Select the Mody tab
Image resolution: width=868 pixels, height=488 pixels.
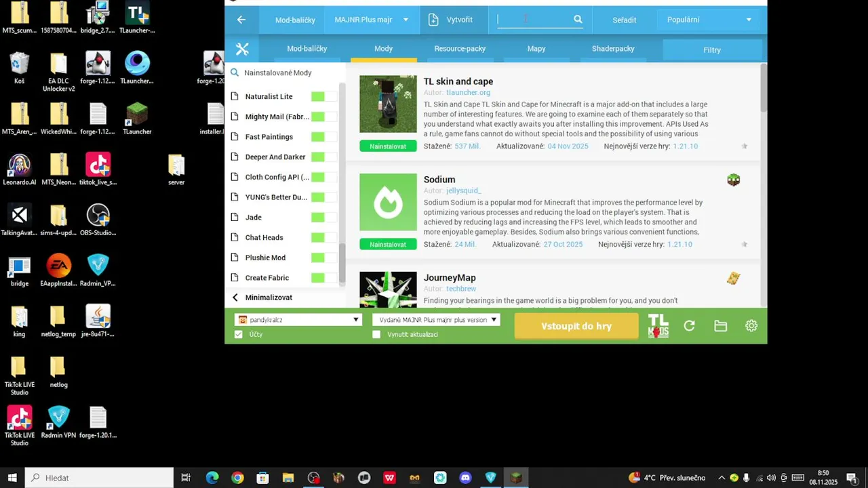tap(383, 49)
